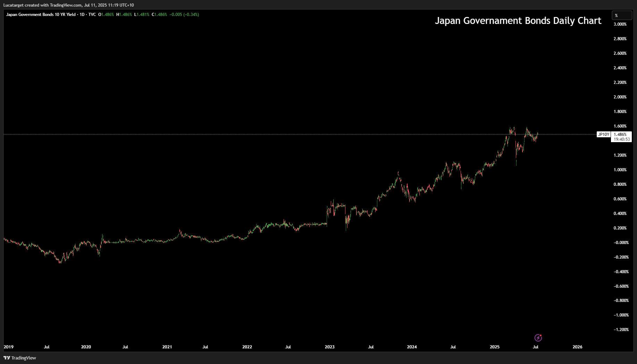This screenshot has height=364, width=637.
Task: Click the closing value C1.486% in the legend
Action: [x=159, y=15]
